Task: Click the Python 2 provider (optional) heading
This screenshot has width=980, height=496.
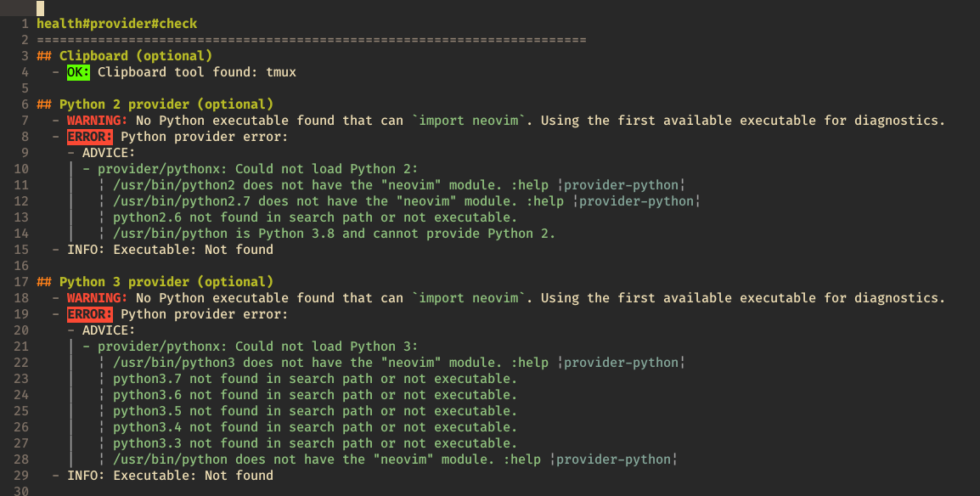Action: tap(166, 104)
